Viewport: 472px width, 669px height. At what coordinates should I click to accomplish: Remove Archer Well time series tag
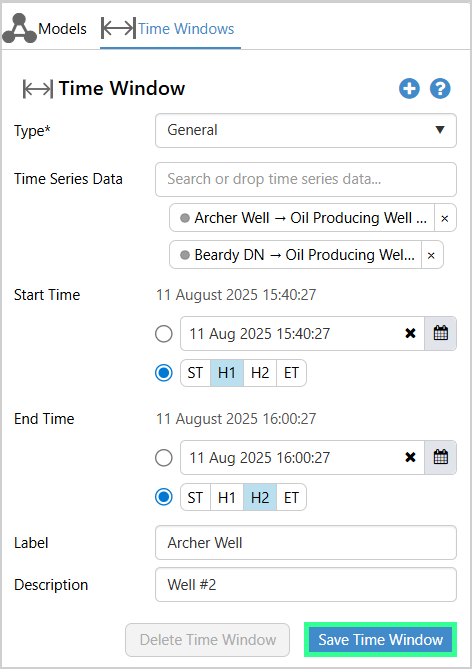click(x=445, y=218)
